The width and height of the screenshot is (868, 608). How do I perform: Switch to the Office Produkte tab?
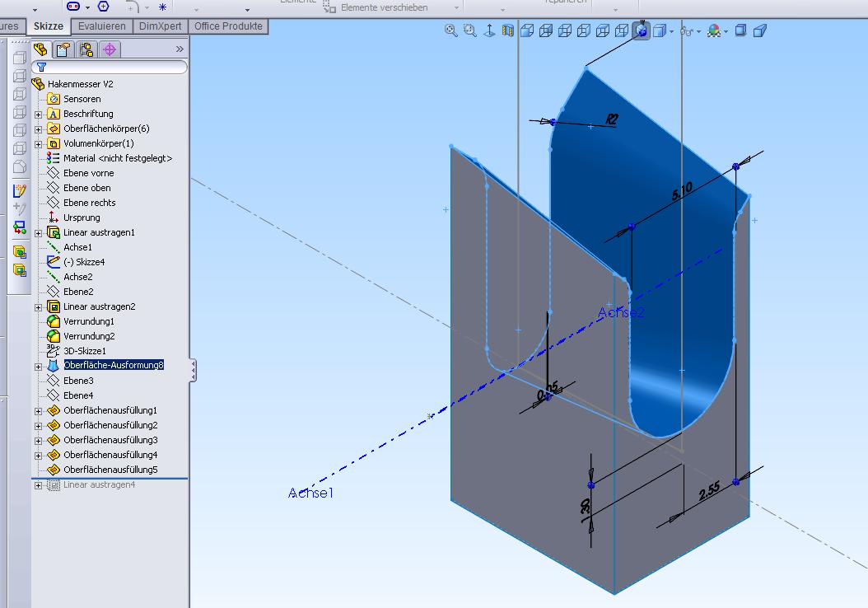(x=228, y=26)
